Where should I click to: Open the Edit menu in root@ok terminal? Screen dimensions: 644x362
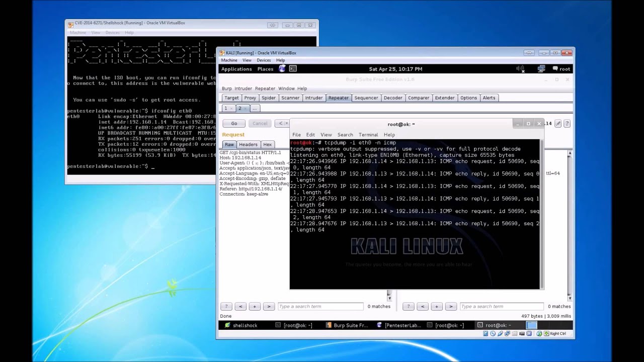coord(310,135)
